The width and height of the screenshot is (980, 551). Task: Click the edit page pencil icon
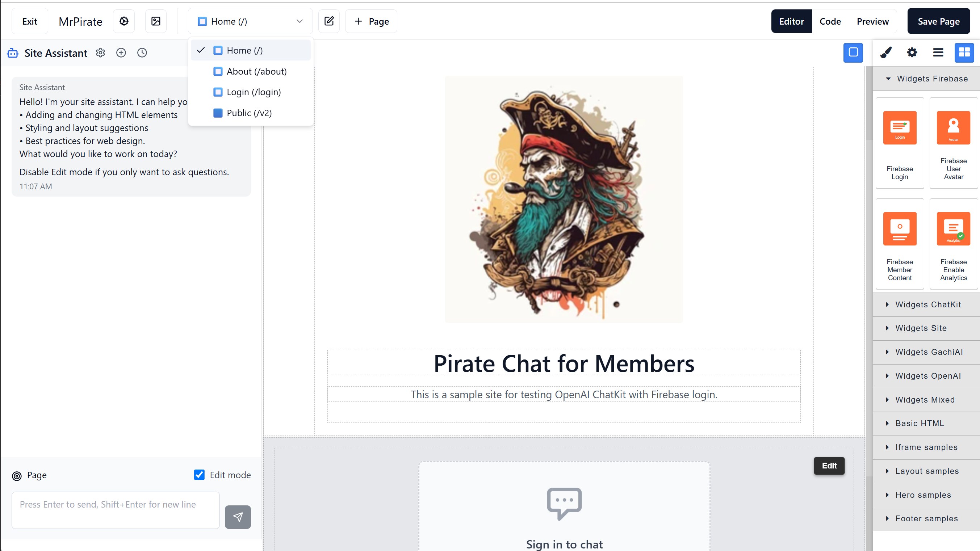[329, 21]
